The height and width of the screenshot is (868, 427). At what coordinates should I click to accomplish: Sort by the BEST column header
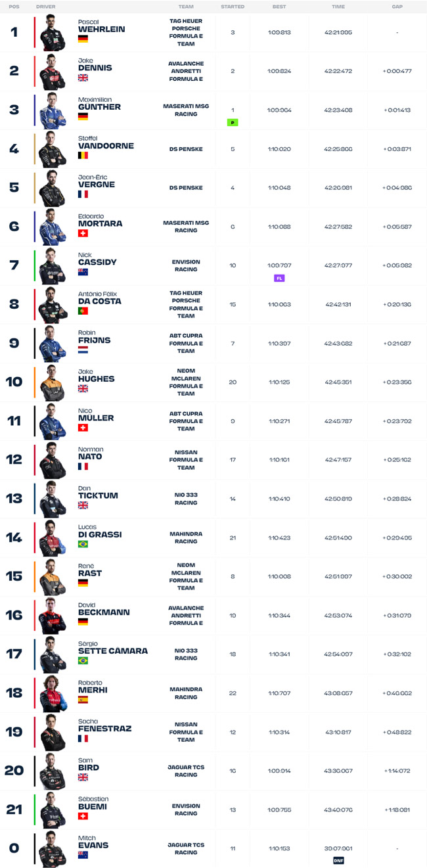(279, 7)
